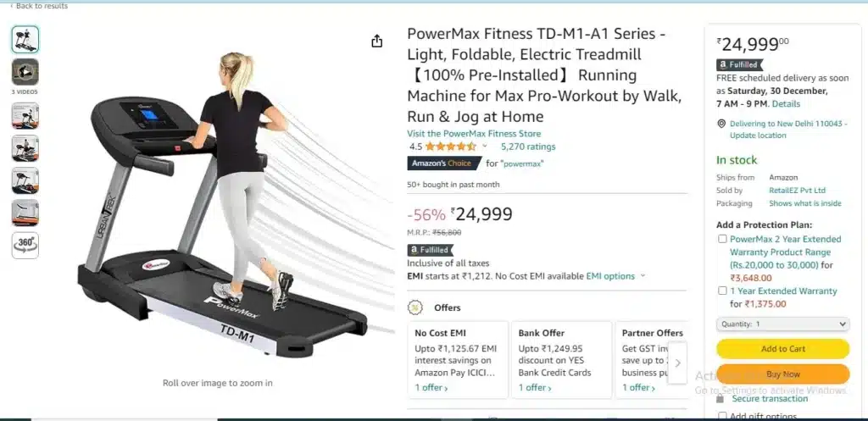Click the padlock Secure transaction icon
The image size is (868, 421).
coord(721,398)
